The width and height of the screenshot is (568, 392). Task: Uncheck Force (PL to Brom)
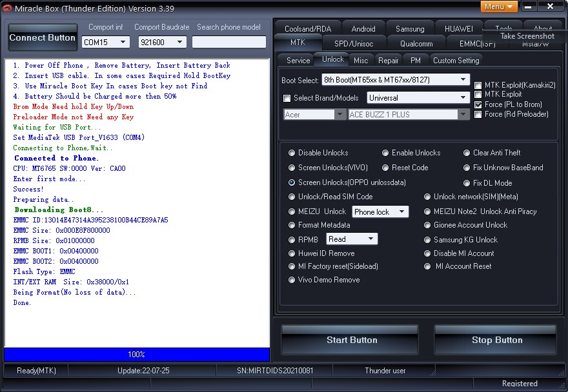click(478, 104)
